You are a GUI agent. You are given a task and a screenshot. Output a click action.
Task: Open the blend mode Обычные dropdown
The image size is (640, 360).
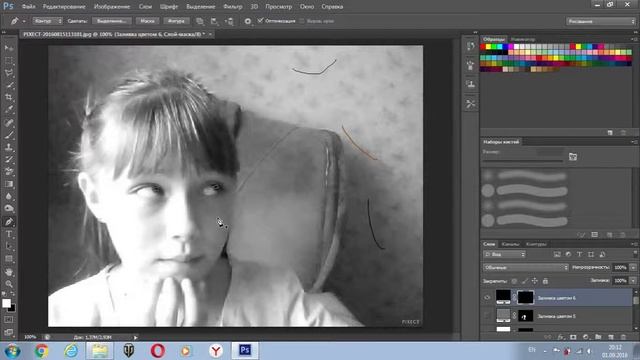point(525,267)
